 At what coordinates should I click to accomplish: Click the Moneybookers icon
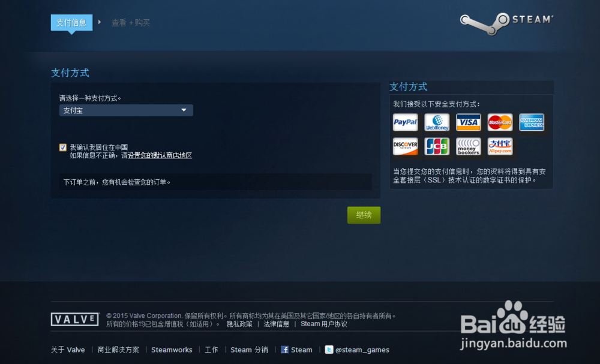click(468, 146)
